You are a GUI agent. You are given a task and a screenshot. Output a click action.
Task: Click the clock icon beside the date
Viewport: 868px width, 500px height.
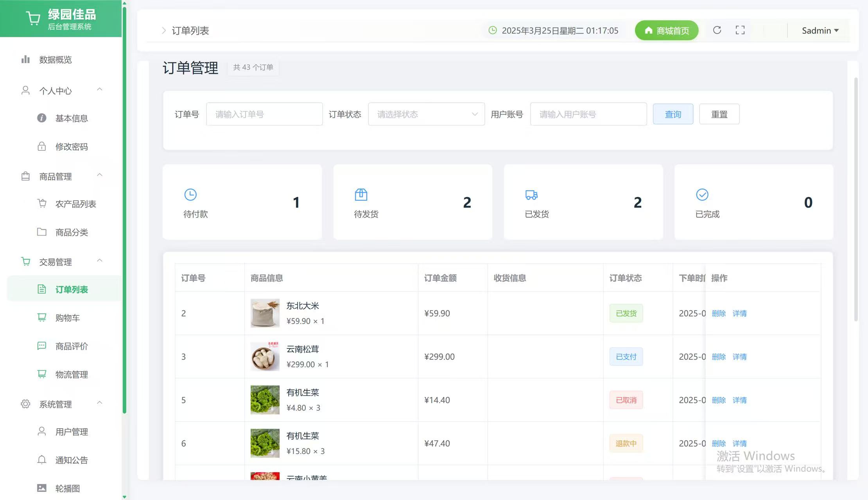click(493, 30)
